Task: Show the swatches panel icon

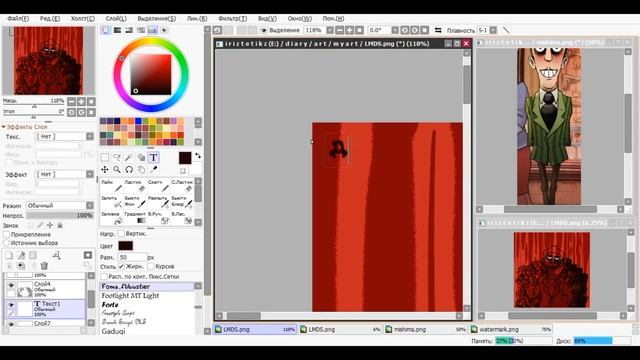Action: 153,30
